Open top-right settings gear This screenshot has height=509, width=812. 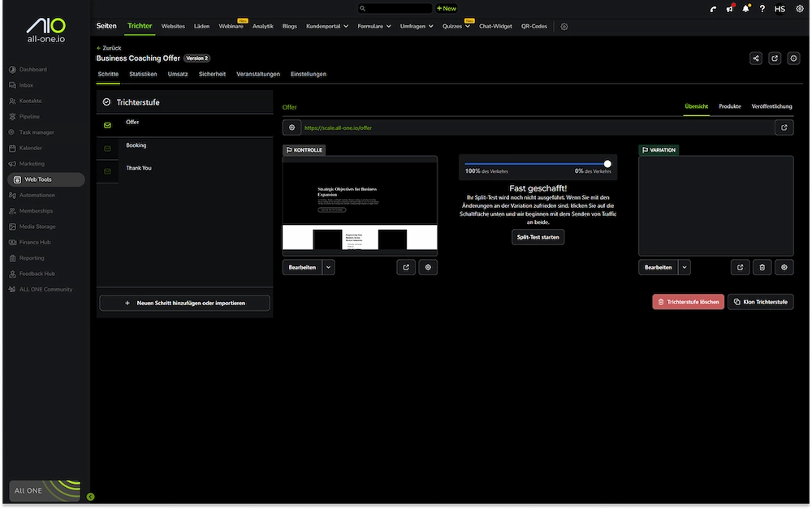pyautogui.click(x=800, y=9)
